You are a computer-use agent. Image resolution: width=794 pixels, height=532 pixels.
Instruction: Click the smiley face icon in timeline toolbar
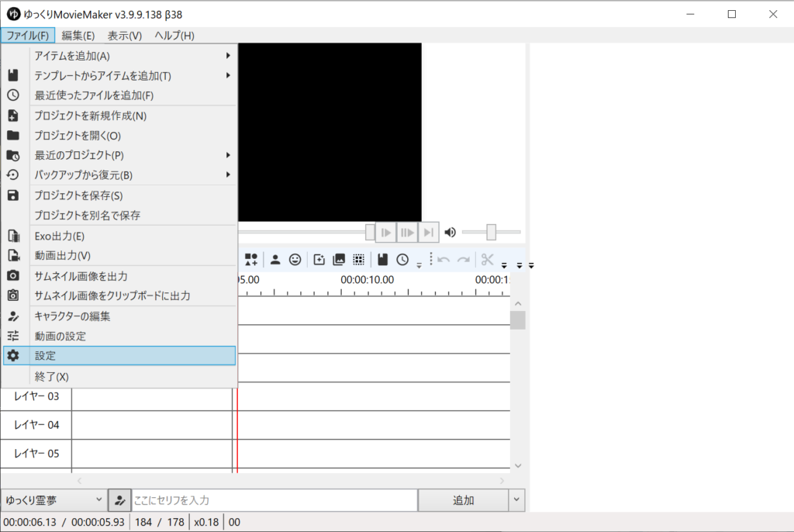(295, 260)
